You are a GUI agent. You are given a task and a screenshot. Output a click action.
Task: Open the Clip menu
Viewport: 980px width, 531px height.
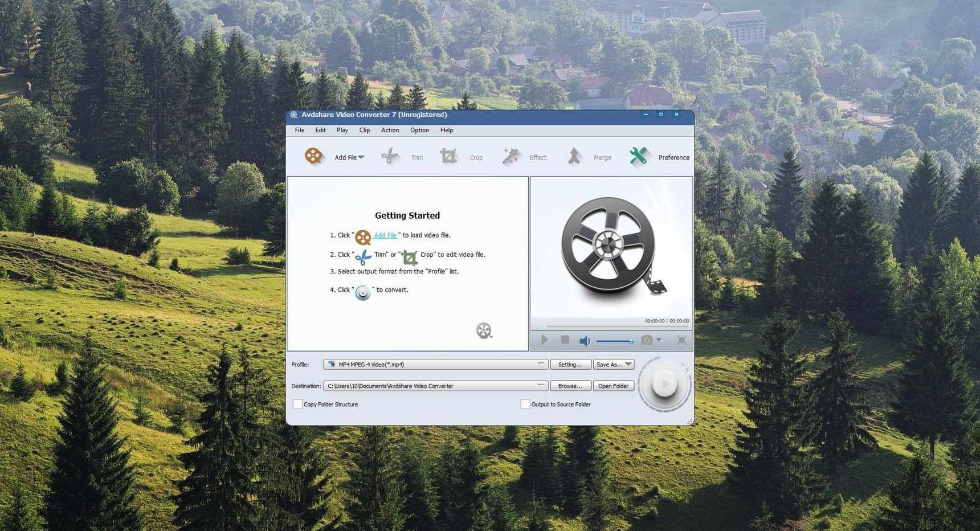365,130
